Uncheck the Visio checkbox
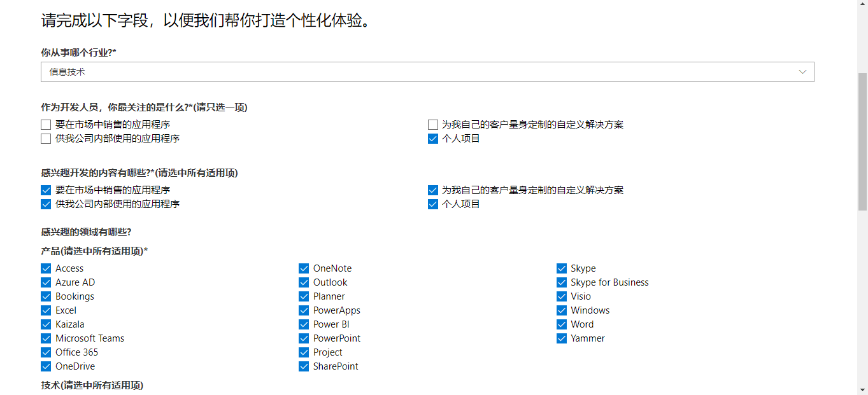This screenshot has width=868, height=395. click(x=562, y=296)
